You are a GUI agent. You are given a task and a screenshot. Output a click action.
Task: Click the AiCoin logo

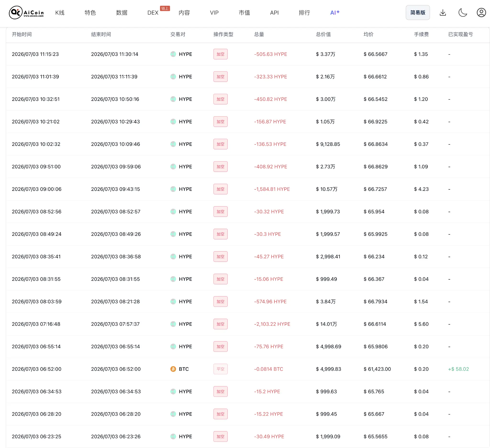click(x=26, y=12)
